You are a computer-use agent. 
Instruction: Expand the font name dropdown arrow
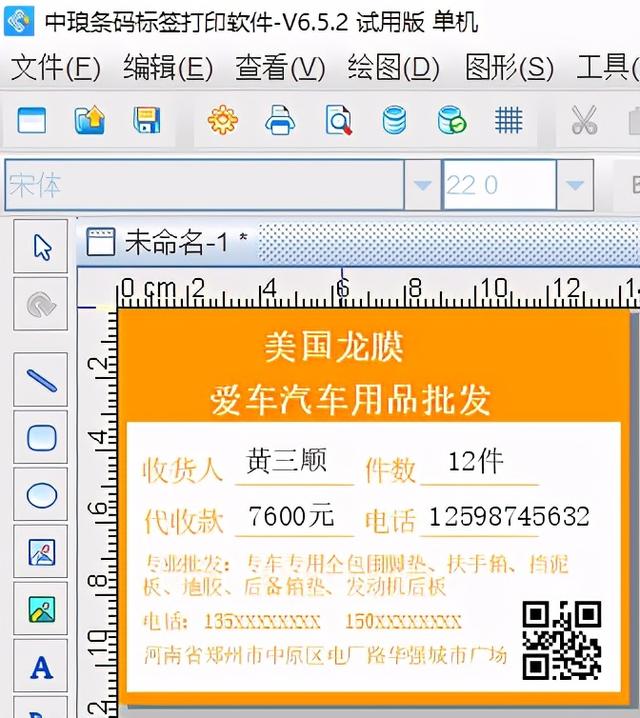(422, 185)
